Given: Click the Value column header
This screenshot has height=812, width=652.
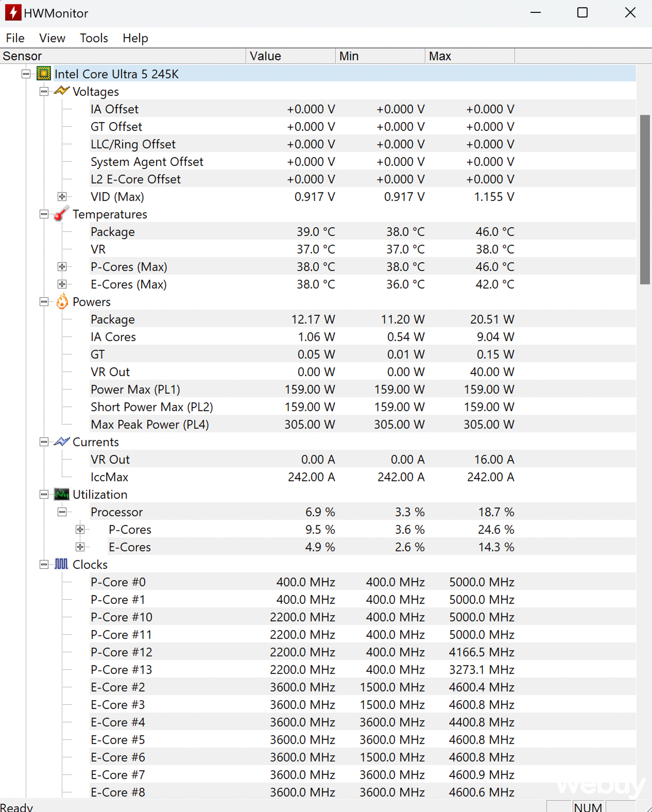Looking at the screenshot, I should (291, 56).
